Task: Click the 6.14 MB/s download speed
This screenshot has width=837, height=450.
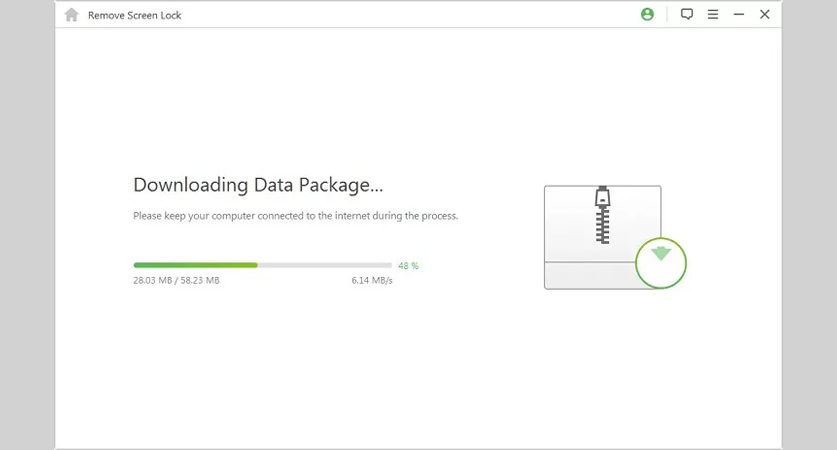Action: 372,280
